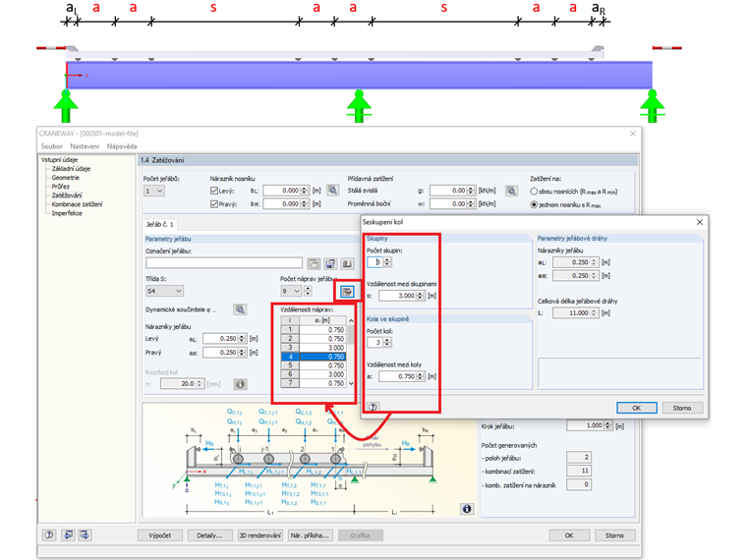Click info icon beside Rozchod kol
The width and height of the screenshot is (747, 560).
click(240, 384)
